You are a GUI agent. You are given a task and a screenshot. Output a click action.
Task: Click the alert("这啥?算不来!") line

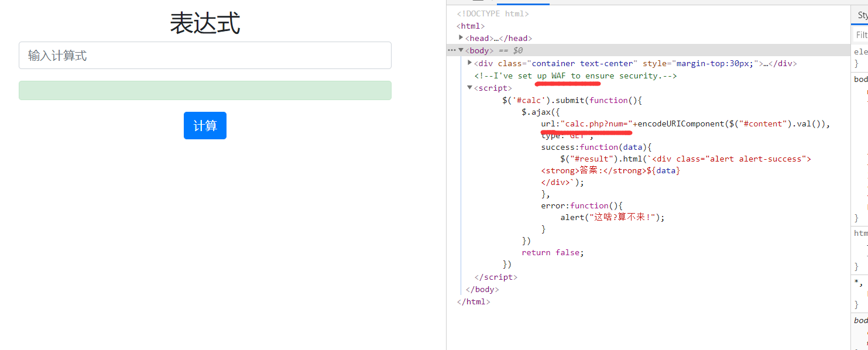(613, 217)
